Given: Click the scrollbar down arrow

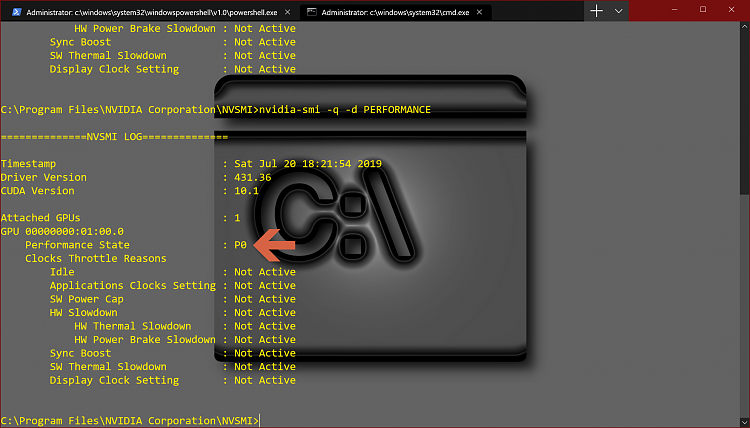Looking at the screenshot, I should (x=745, y=423).
